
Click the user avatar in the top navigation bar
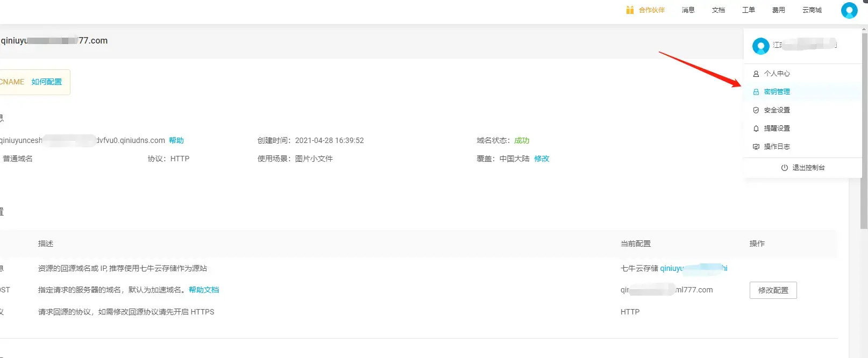[x=849, y=10]
